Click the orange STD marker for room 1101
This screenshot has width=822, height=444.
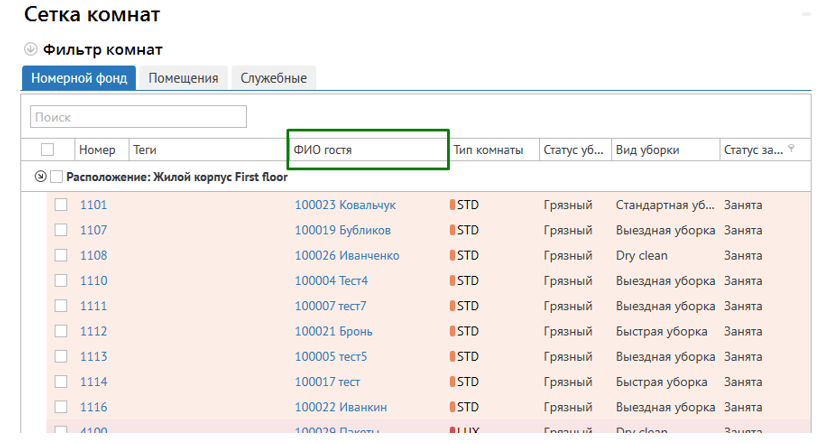pos(452,205)
